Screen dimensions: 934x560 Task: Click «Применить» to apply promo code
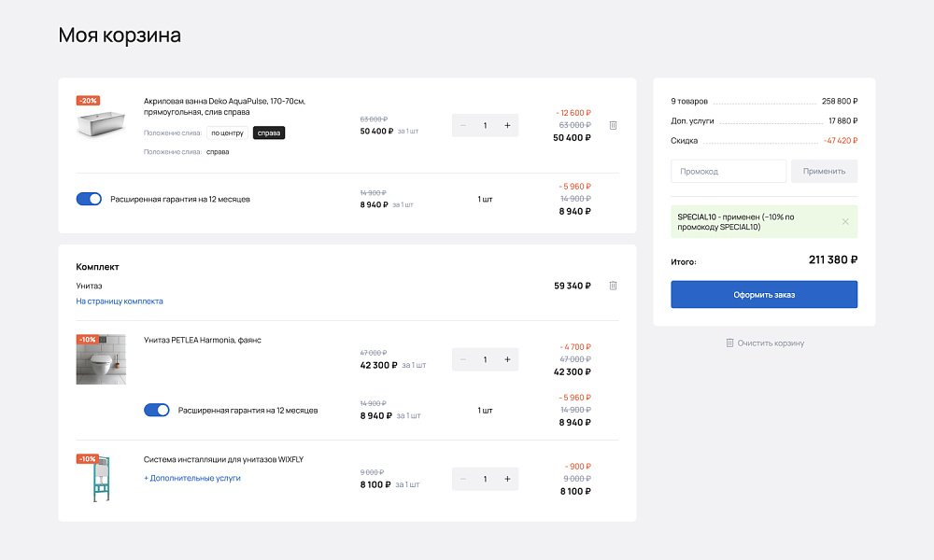(824, 171)
